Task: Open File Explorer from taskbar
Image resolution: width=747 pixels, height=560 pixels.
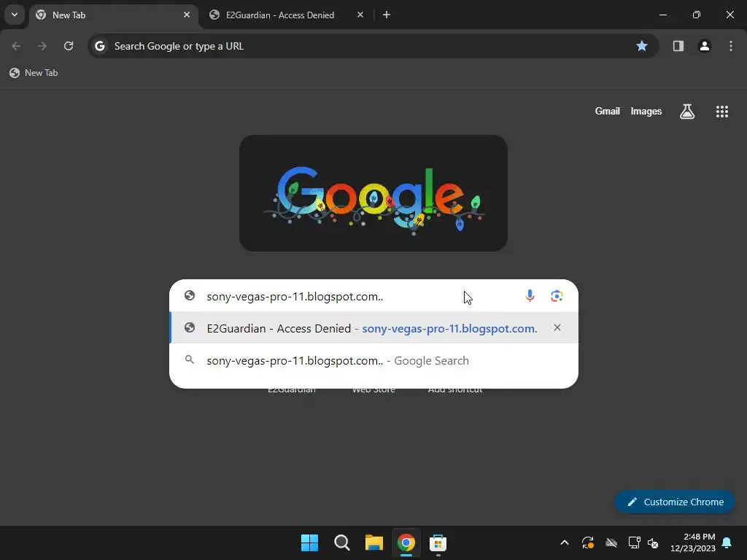Action: (374, 542)
